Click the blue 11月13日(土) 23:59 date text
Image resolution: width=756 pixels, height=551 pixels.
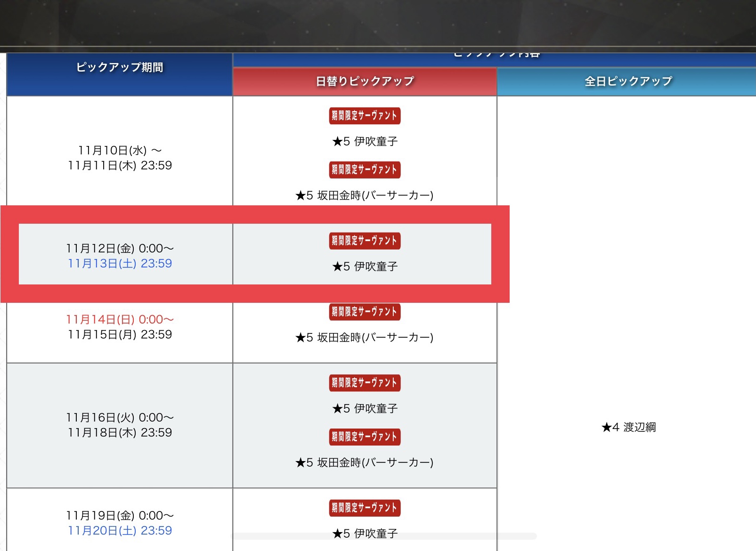coord(120,264)
